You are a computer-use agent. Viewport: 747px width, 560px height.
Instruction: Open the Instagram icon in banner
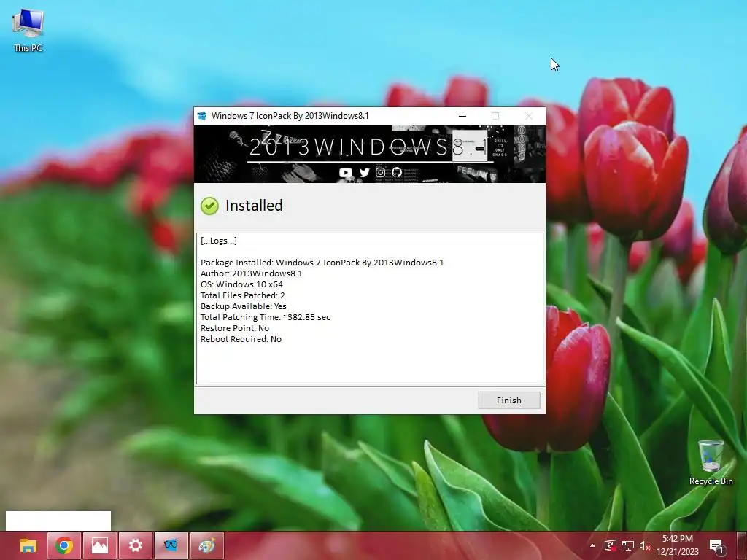(x=380, y=172)
